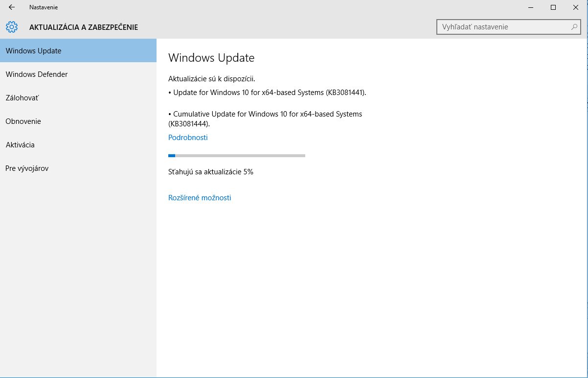This screenshot has height=378, width=588.
Task: Click the KB3081441 update entry
Action: (267, 93)
